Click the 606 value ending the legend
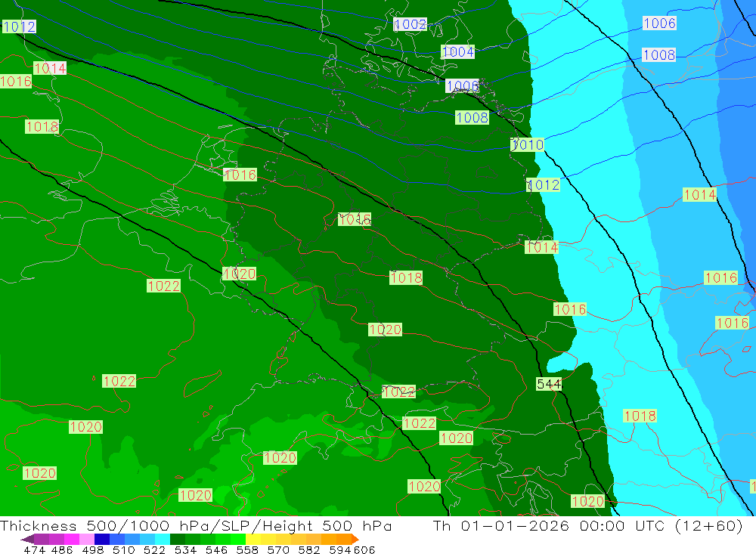This screenshot has width=756, height=554. [364, 550]
